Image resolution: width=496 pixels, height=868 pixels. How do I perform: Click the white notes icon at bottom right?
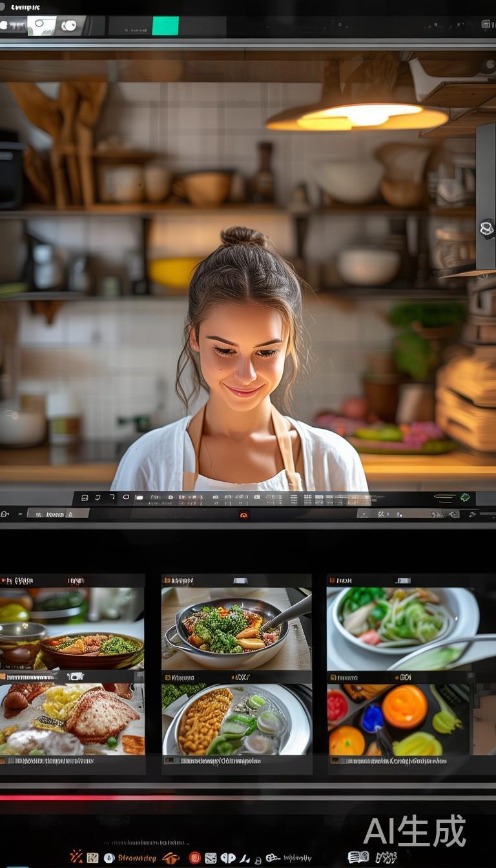coord(358,857)
